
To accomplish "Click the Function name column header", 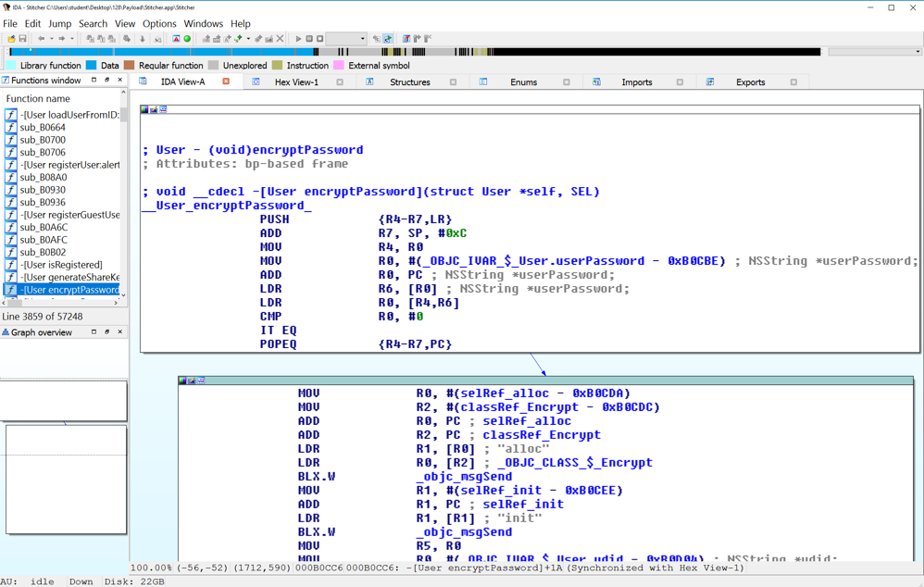I will pyautogui.click(x=38, y=98).
